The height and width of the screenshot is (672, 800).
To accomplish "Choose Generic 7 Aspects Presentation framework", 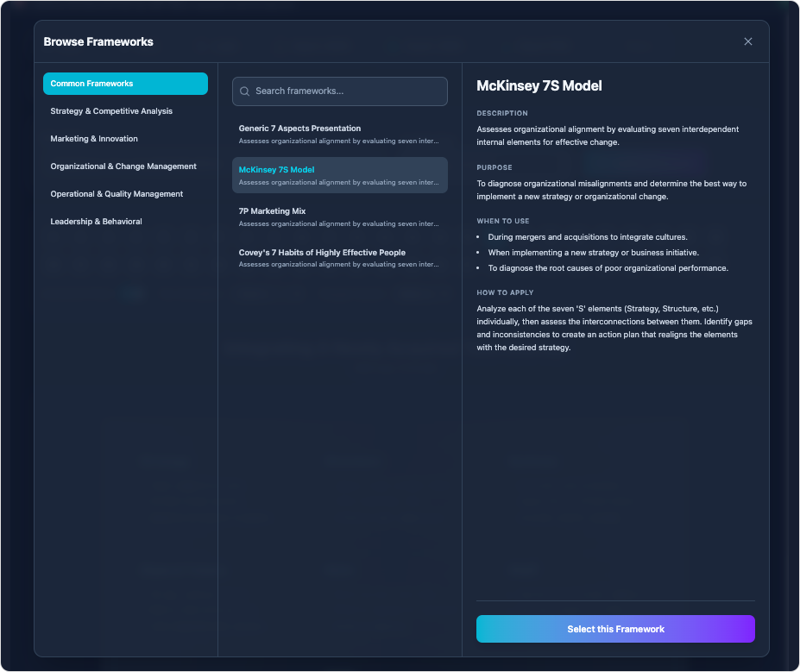I will pos(339,134).
